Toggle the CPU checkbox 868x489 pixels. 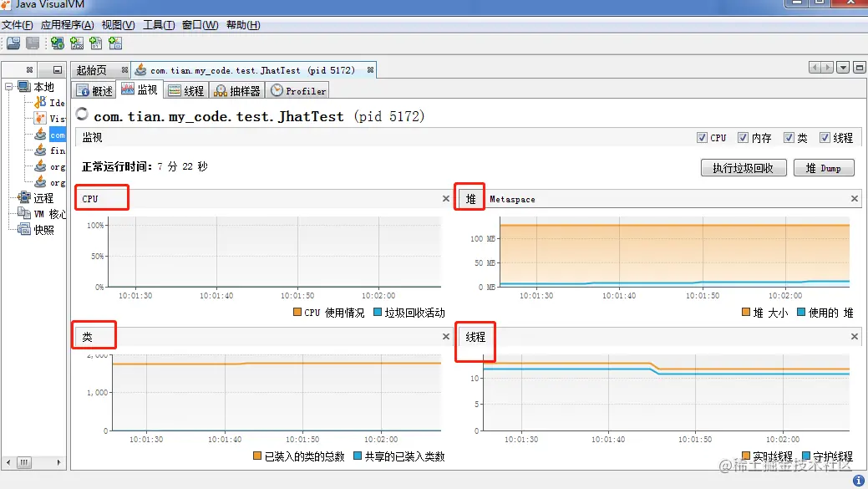[x=702, y=137]
